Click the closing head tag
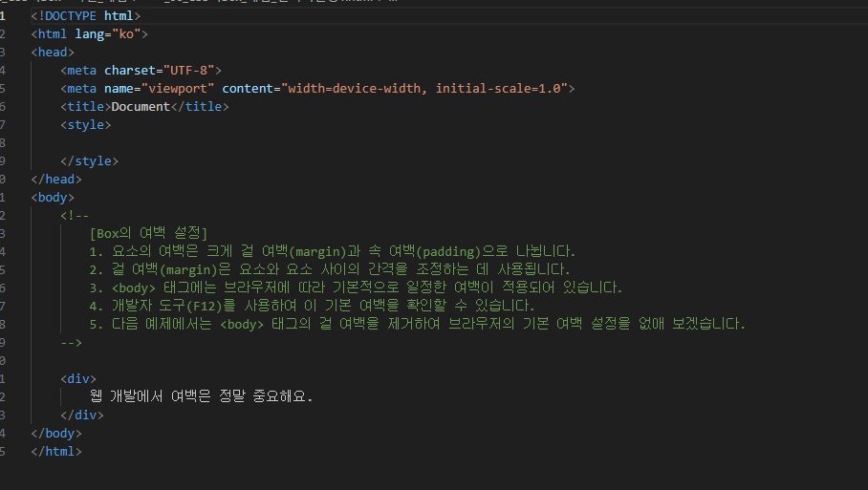Image resolution: width=868 pixels, height=490 pixels. click(x=56, y=180)
